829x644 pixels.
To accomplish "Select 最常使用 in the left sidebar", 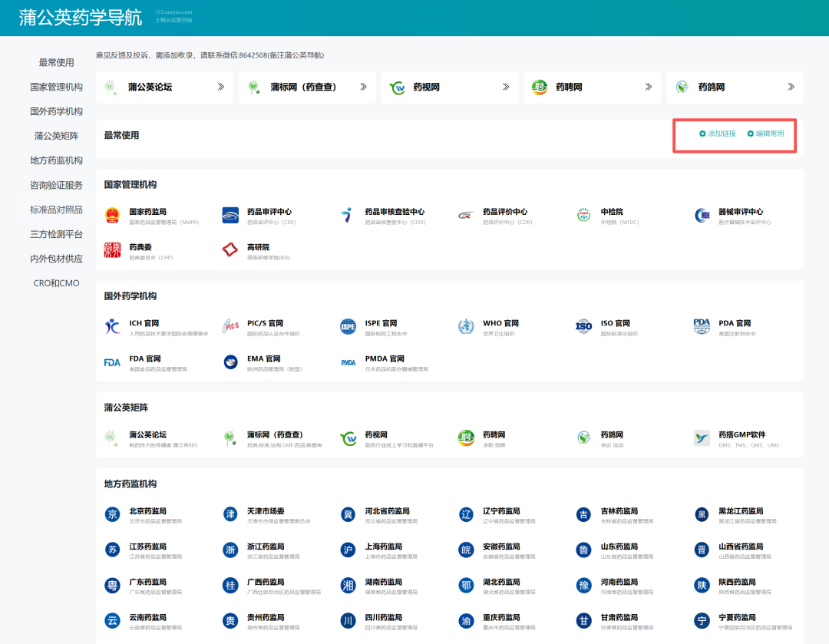I will click(x=56, y=62).
